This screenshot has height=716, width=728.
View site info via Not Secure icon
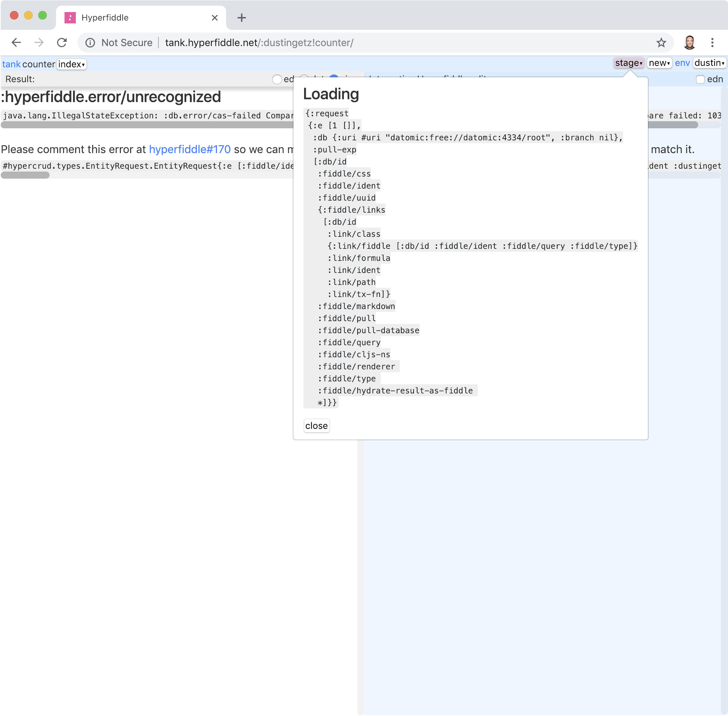(90, 43)
